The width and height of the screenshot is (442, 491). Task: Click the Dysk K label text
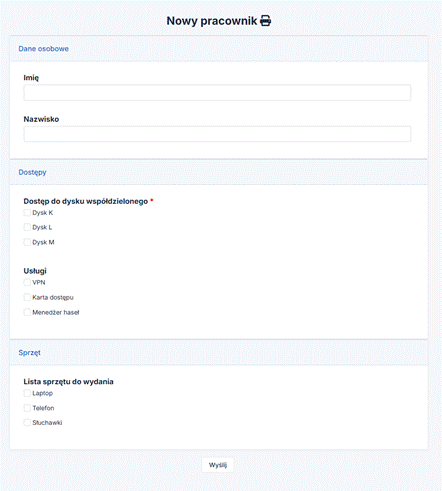pyautogui.click(x=43, y=213)
